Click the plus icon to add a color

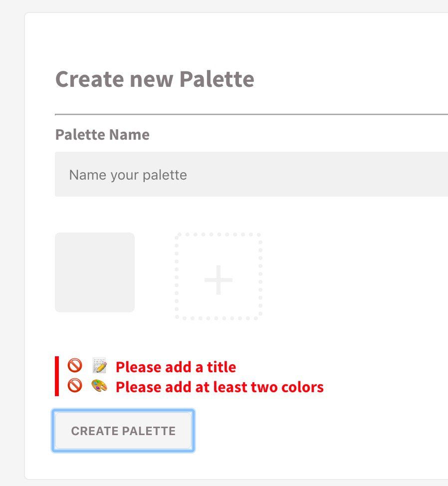click(219, 280)
